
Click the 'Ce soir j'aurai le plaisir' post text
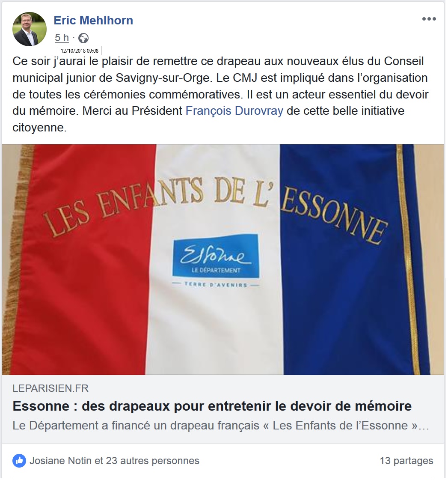(220, 94)
